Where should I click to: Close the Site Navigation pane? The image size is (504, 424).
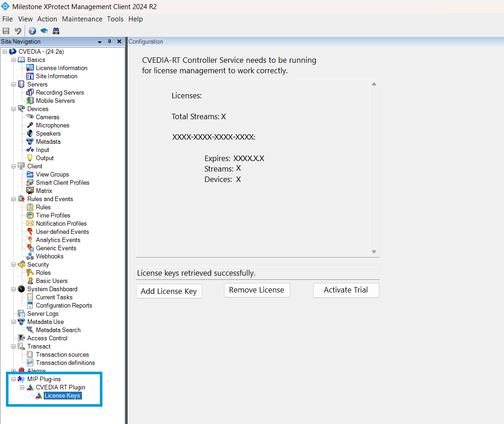[x=119, y=41]
